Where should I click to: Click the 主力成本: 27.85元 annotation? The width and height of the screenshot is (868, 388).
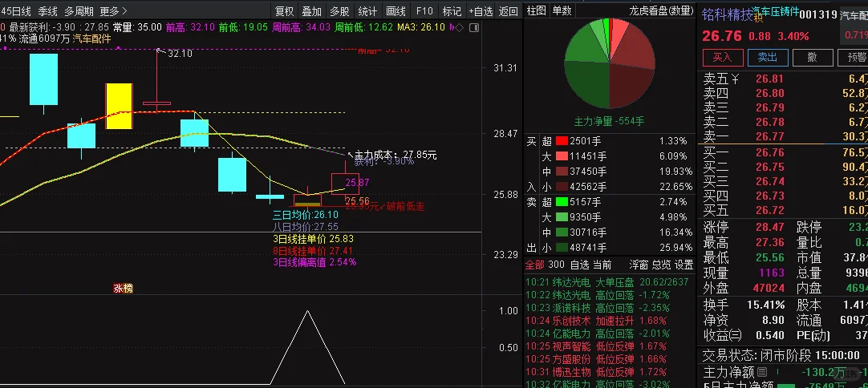point(395,155)
